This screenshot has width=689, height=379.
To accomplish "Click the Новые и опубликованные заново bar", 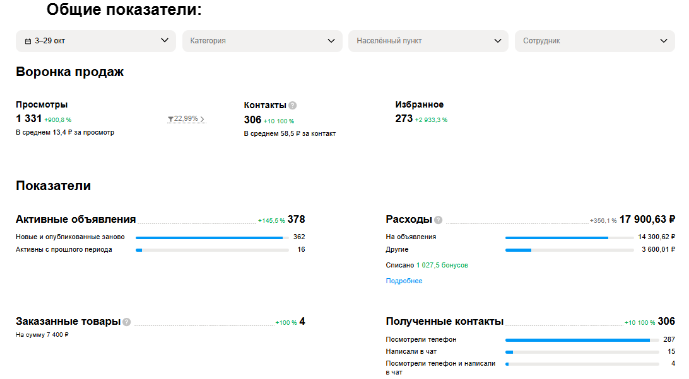I will [x=212, y=238].
